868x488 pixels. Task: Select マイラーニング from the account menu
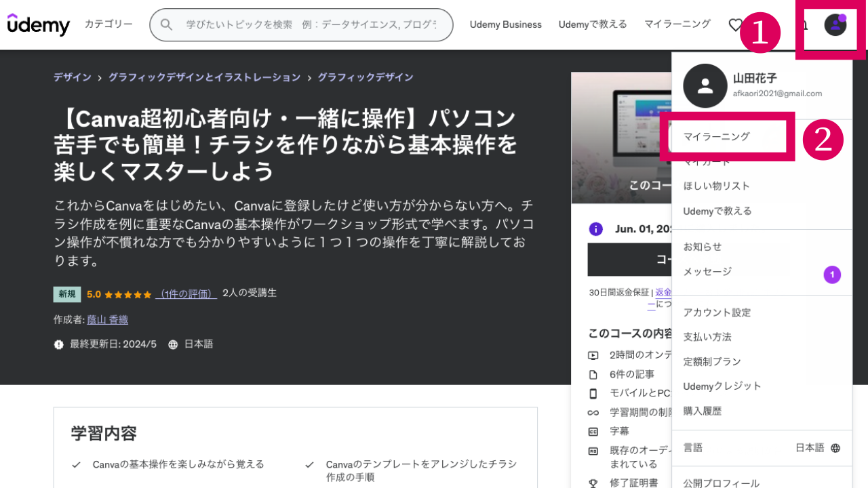717,136
